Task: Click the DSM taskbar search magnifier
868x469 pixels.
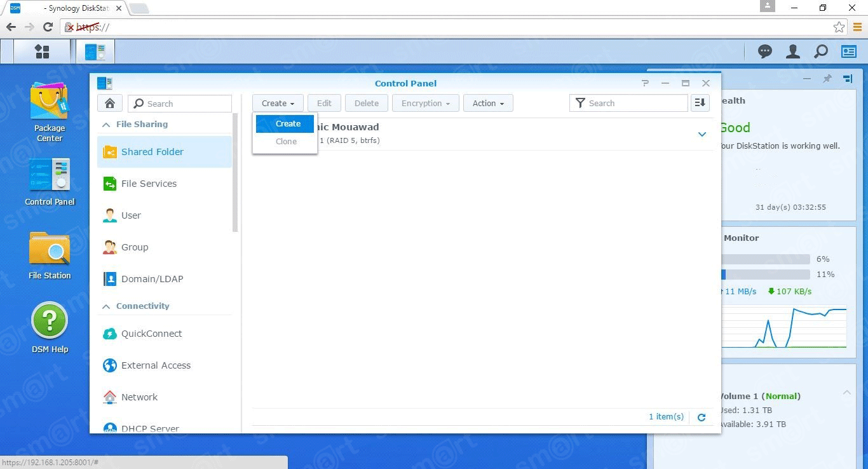Action: [821, 51]
